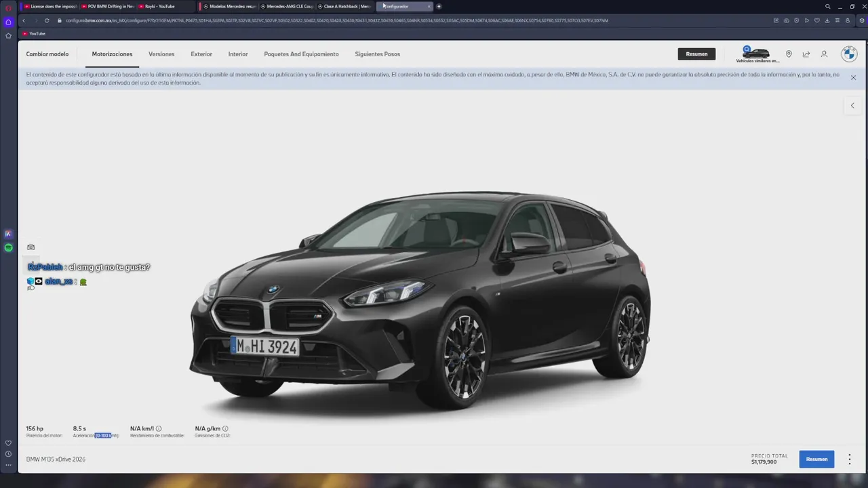Show info for Rendimiento de combustible

[x=159, y=428]
